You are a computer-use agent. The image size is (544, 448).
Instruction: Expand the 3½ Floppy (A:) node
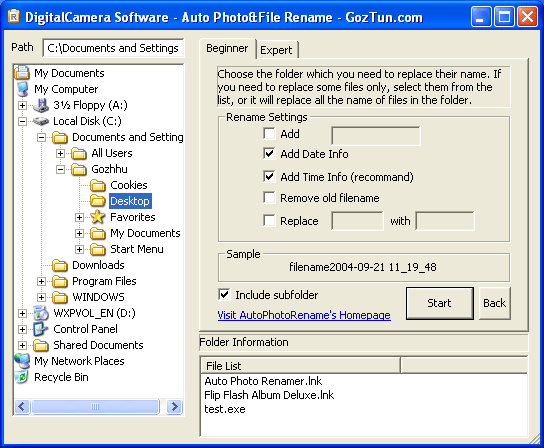(22, 105)
